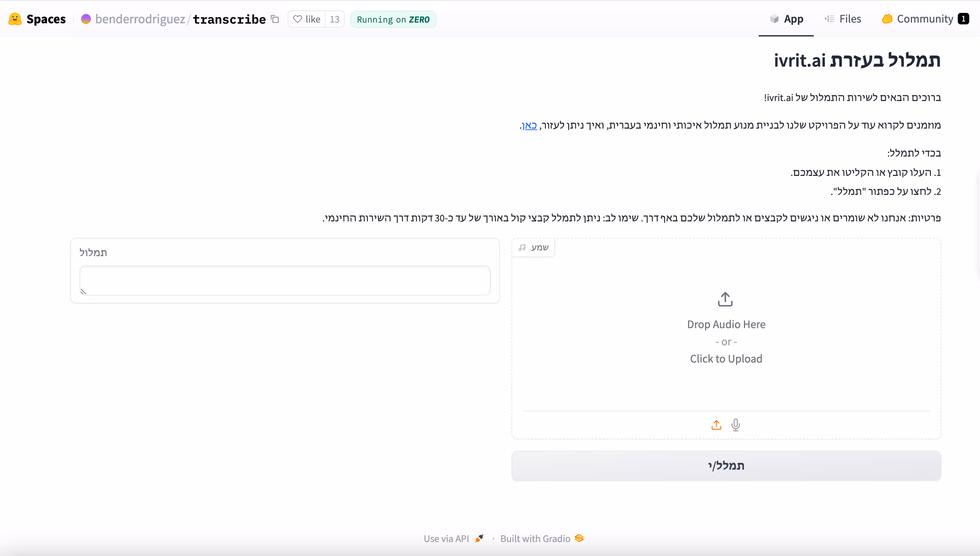Click the Files tab list icon
Viewport: 980px width, 556px height.
[829, 19]
